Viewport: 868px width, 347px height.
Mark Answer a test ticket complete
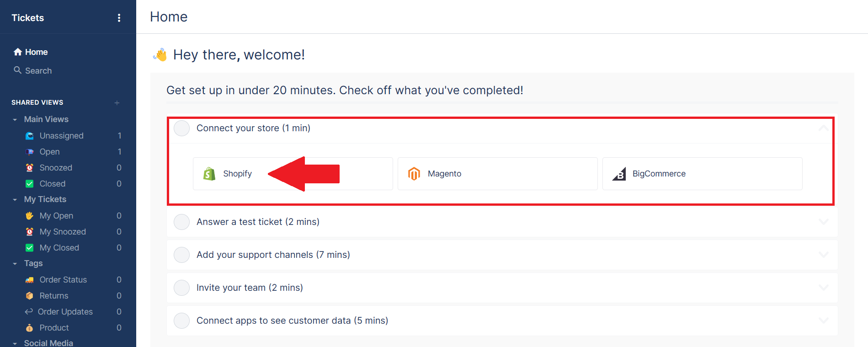tap(182, 222)
